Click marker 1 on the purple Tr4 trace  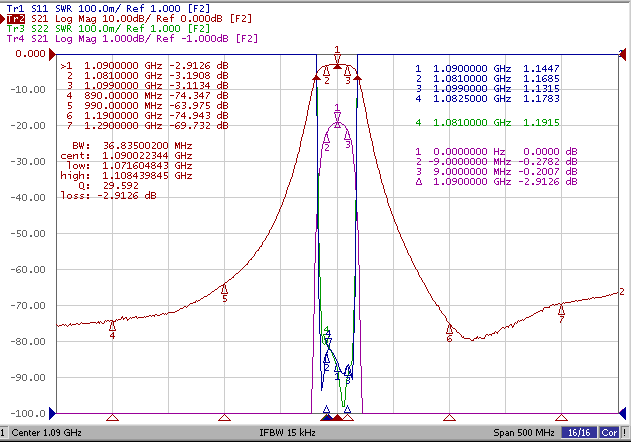tap(337, 118)
